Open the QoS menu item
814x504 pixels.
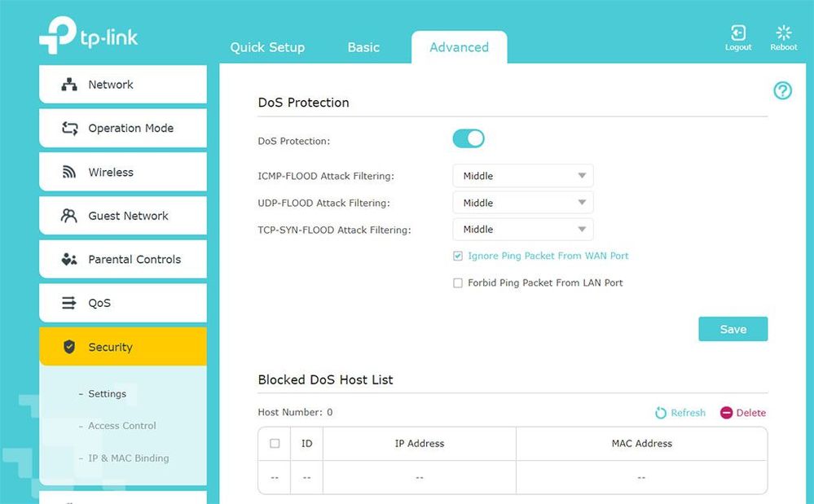123,303
